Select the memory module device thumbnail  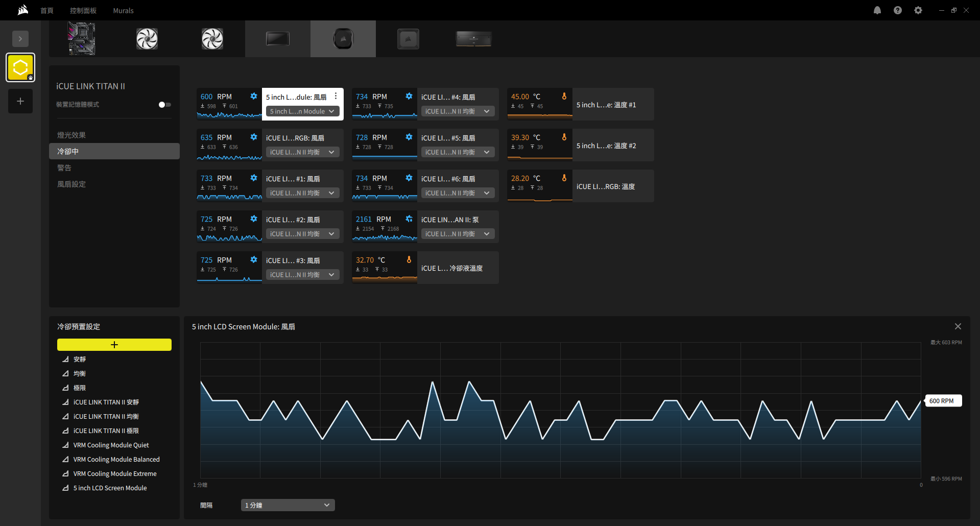tap(474, 39)
